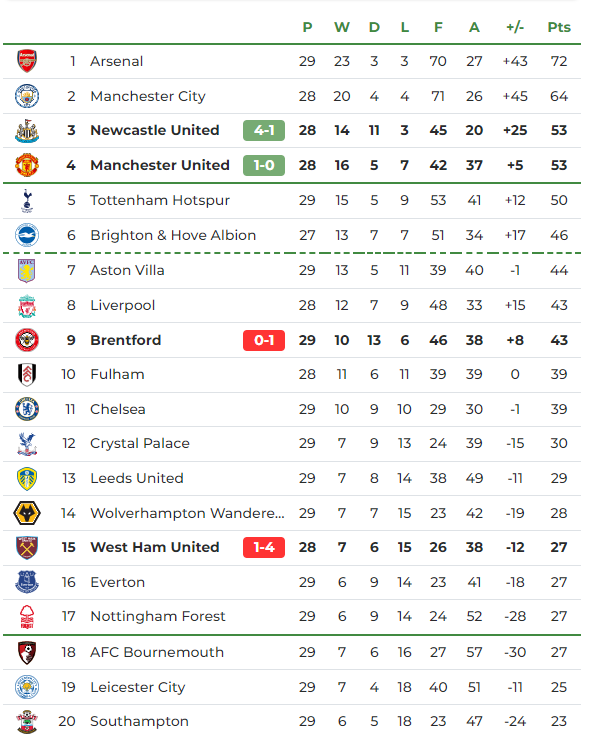596x746 pixels.
Task: Sort by the +/- goal difference header
Action: pos(515,27)
